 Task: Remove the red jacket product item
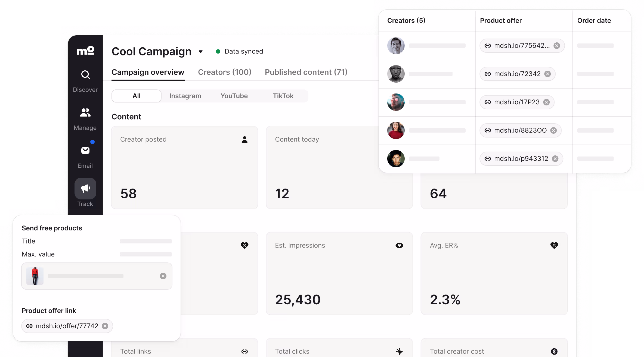point(163,276)
